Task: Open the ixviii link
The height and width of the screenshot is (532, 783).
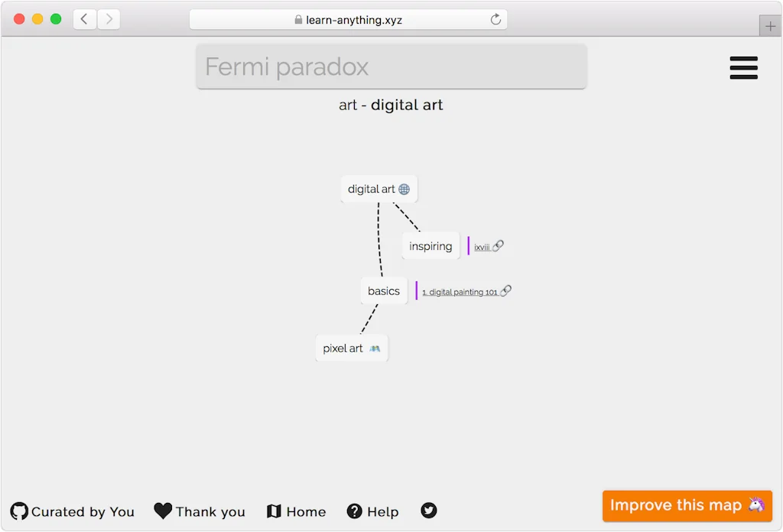Action: 482,246
